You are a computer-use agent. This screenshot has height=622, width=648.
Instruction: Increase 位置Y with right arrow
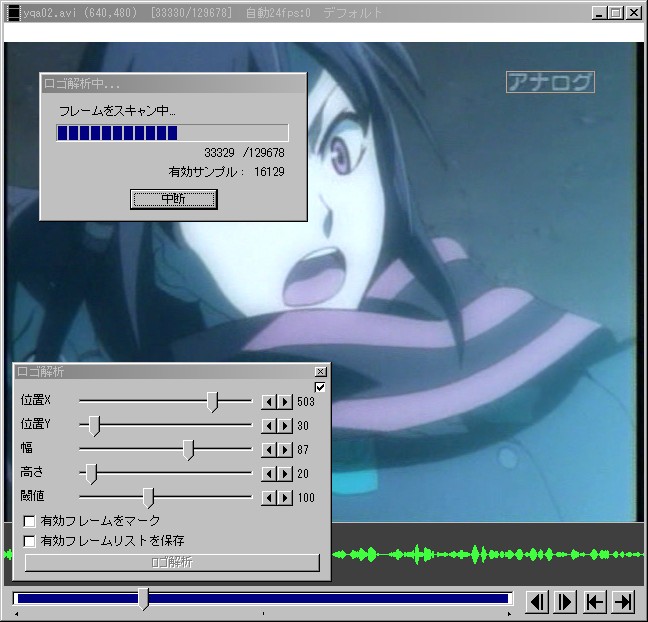285,426
